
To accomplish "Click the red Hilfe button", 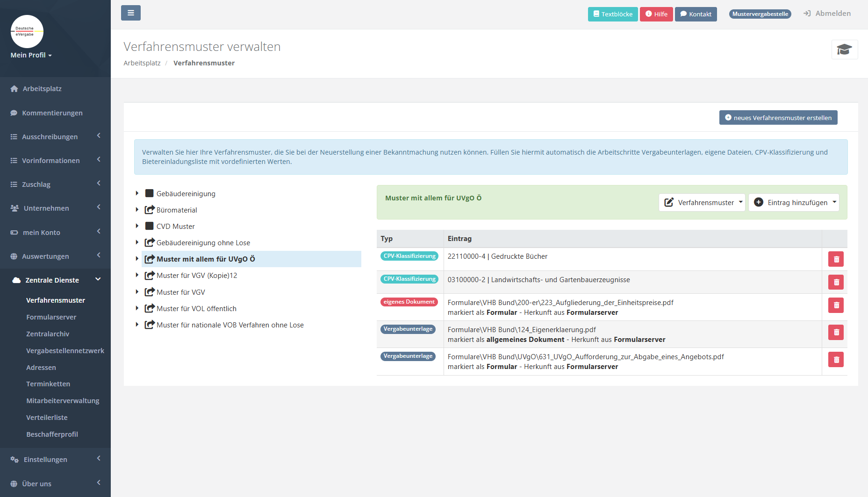I will [x=656, y=14].
